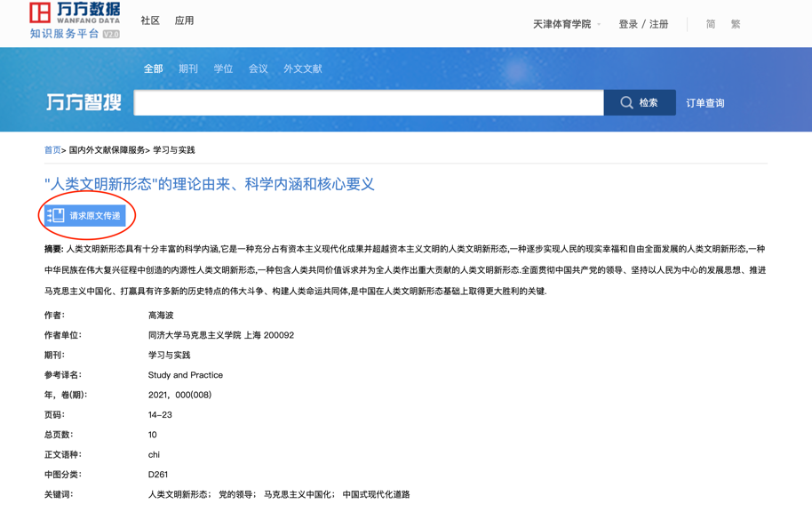This screenshot has width=812, height=520.
Task: Click 学习与实践 breadcrumb
Action: (x=174, y=150)
